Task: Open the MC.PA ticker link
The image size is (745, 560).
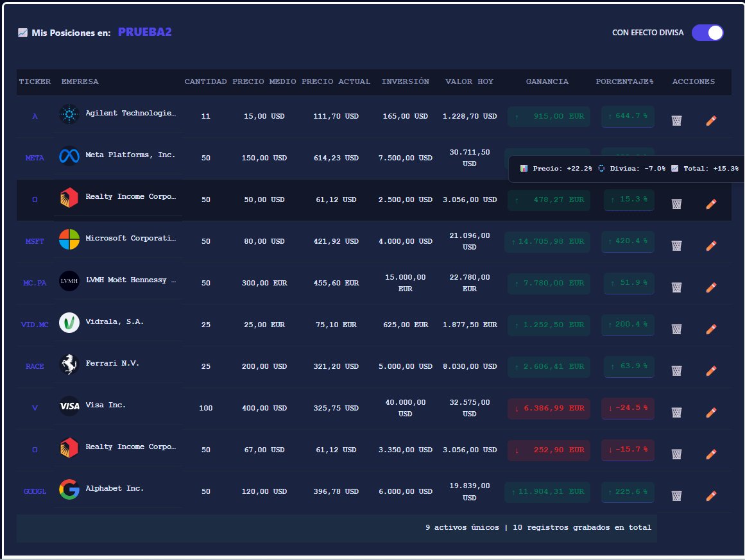Action: pyautogui.click(x=35, y=283)
